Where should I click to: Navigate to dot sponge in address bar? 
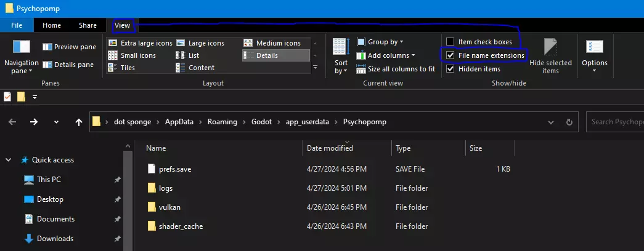132,122
